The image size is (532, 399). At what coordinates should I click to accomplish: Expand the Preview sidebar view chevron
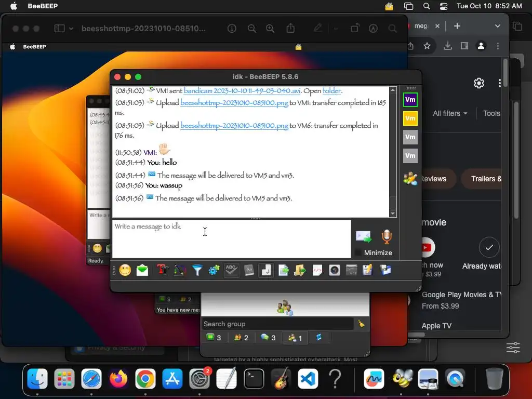71,29
